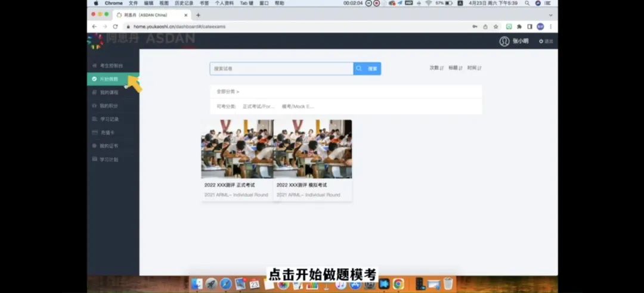Toggle sort order by 次数
This screenshot has height=293, width=644.
click(436, 68)
